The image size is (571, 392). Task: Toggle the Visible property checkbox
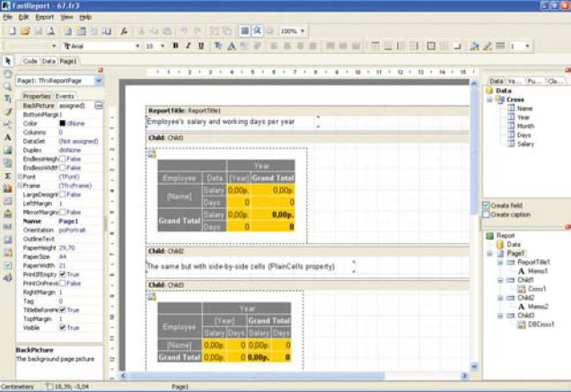pyautogui.click(x=62, y=328)
